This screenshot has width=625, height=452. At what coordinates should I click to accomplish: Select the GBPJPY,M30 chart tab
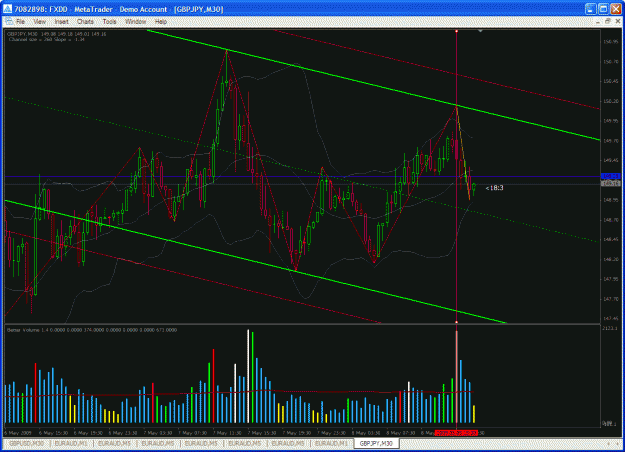coord(376,443)
